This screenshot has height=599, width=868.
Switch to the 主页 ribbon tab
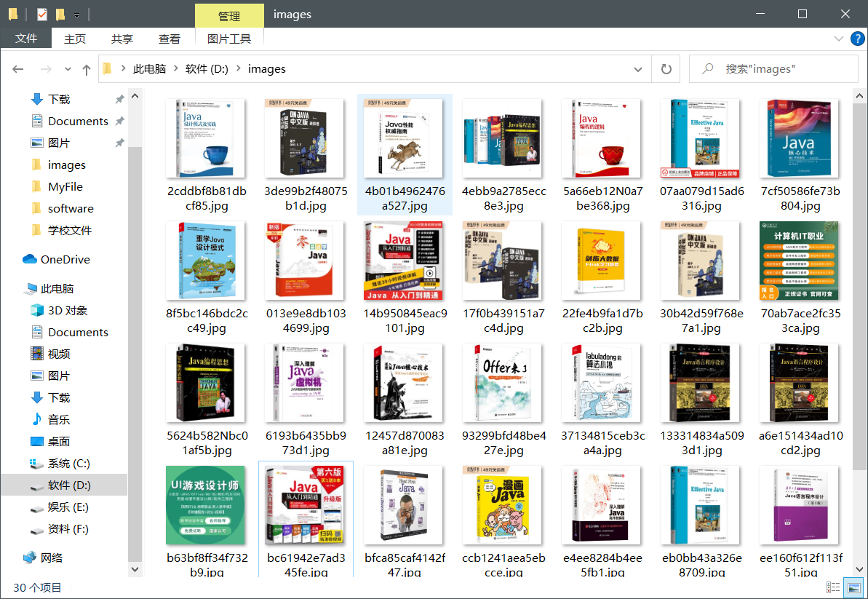pos(75,39)
